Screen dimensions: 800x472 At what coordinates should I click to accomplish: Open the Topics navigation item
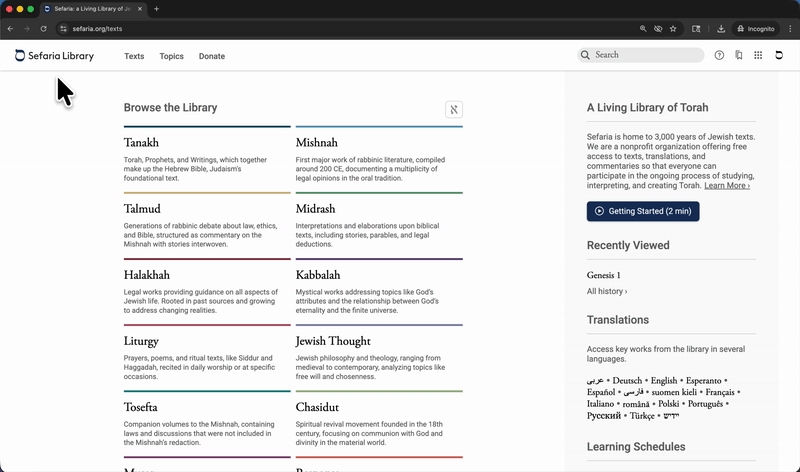[172, 56]
